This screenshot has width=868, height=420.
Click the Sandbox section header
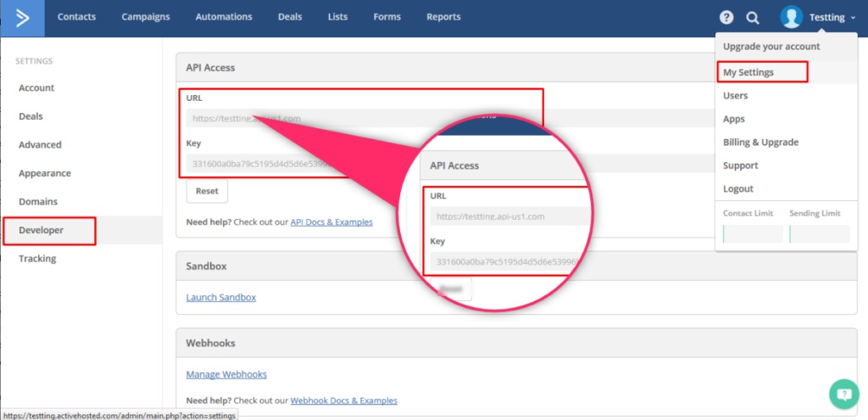(x=207, y=266)
